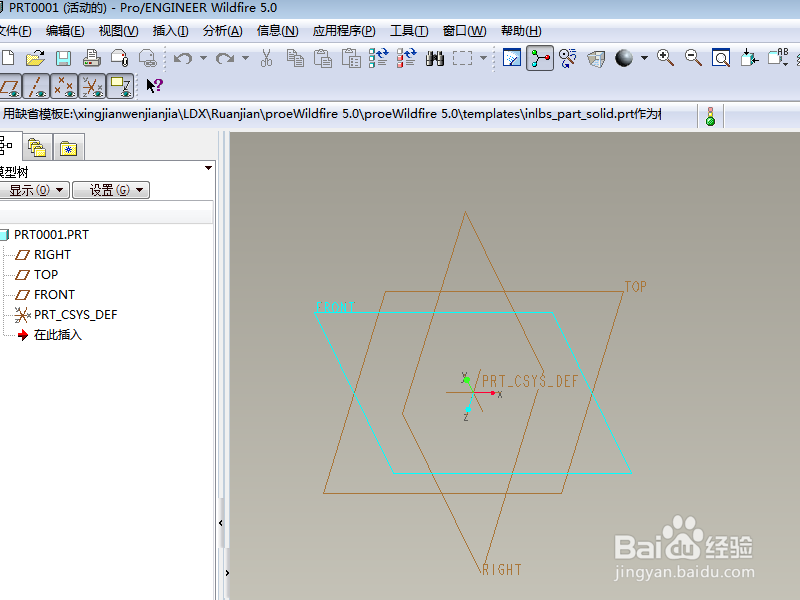The image size is (800, 600).
Task: Click the Regenerate model icon
Action: 379,58
